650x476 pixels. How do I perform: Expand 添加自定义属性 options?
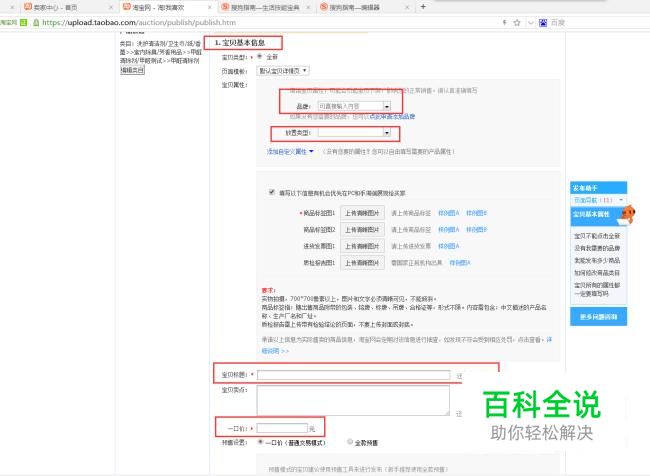pos(290,152)
